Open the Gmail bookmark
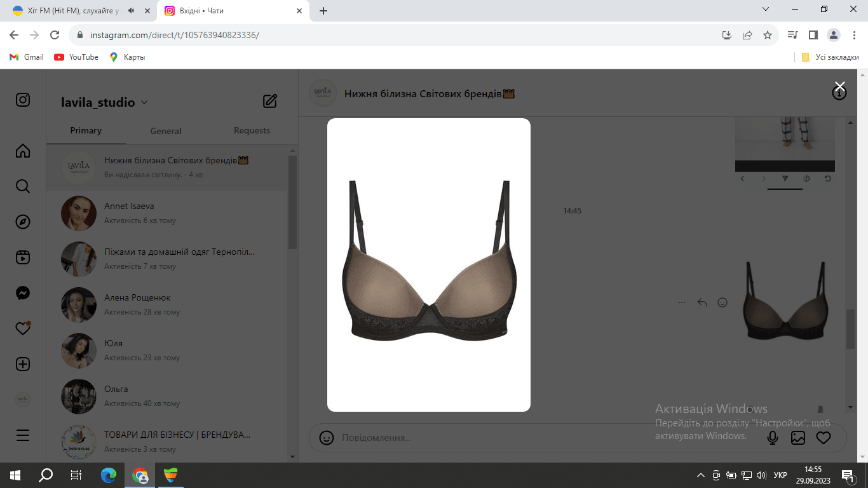This screenshot has height=488, width=868. (x=27, y=57)
